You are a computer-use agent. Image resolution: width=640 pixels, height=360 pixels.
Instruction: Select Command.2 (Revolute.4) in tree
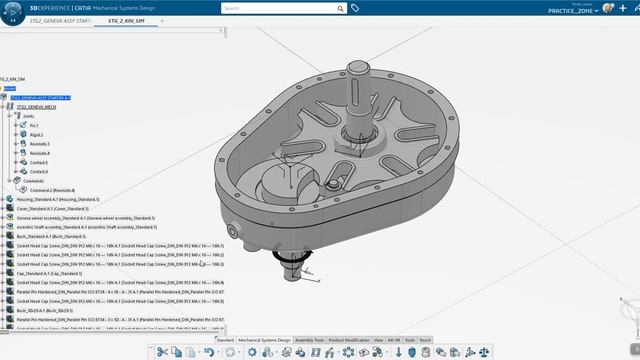pos(52,190)
